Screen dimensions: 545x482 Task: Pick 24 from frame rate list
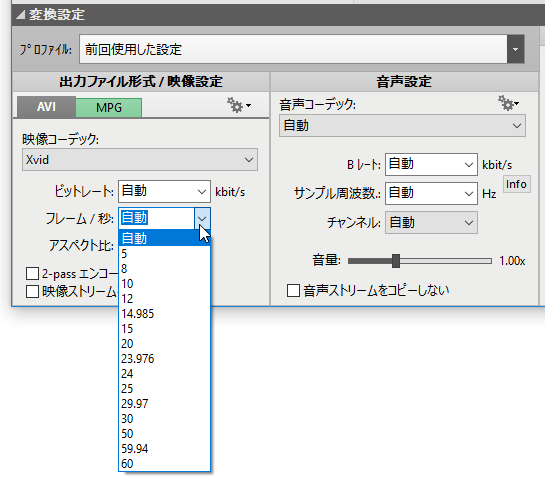(164, 374)
